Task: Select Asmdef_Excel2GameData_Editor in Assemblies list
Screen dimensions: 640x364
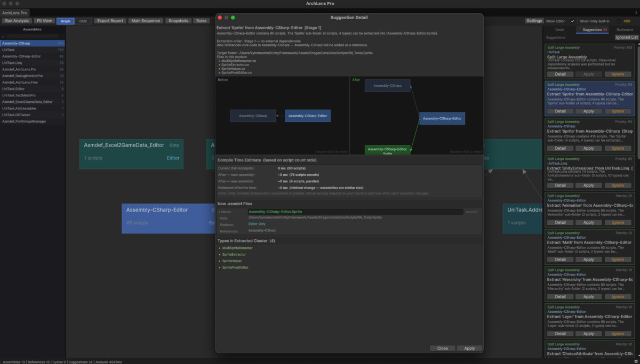Action: tap(33, 102)
